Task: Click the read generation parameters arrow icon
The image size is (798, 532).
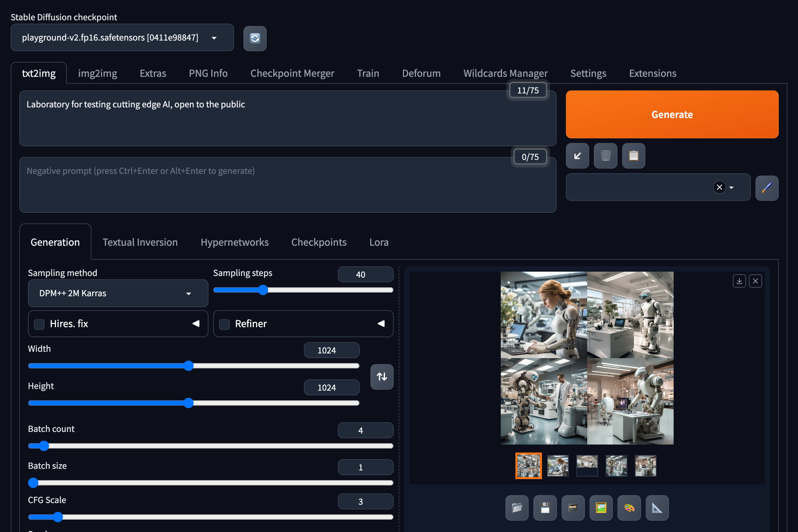Action: coord(577,156)
